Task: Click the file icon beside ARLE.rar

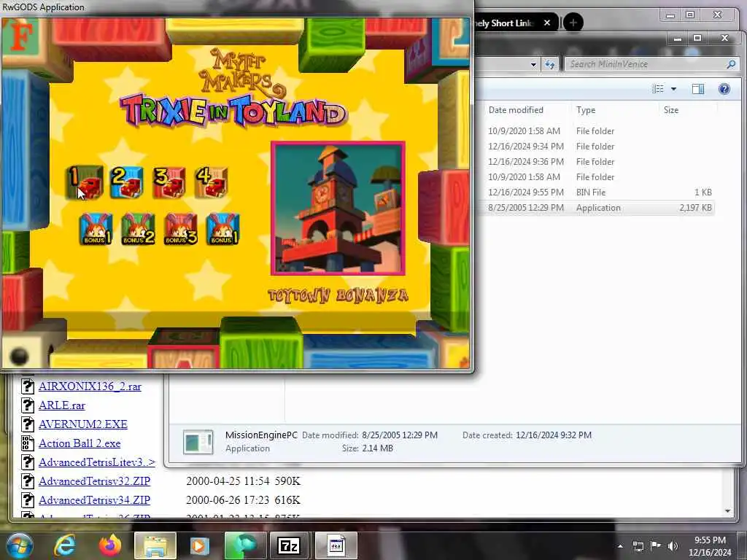Action: (28, 405)
